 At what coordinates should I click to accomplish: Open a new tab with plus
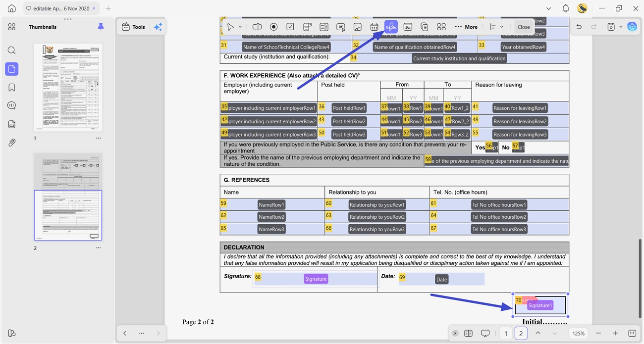point(108,8)
